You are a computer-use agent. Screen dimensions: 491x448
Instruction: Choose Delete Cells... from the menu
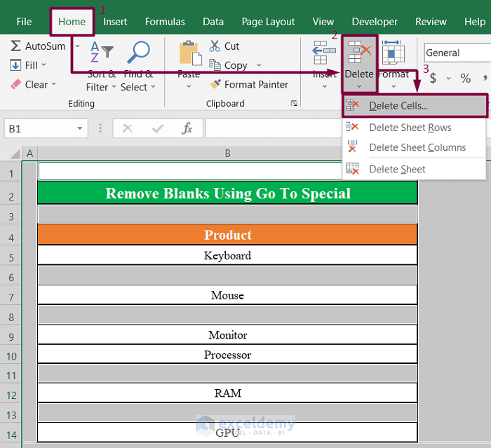click(415, 106)
